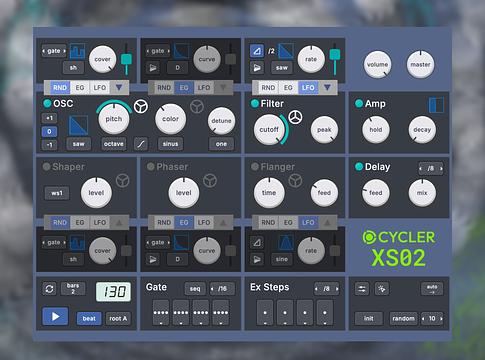Click the bottom EG curve shape display
Viewport: 485px width, 360px height.
tap(181, 242)
